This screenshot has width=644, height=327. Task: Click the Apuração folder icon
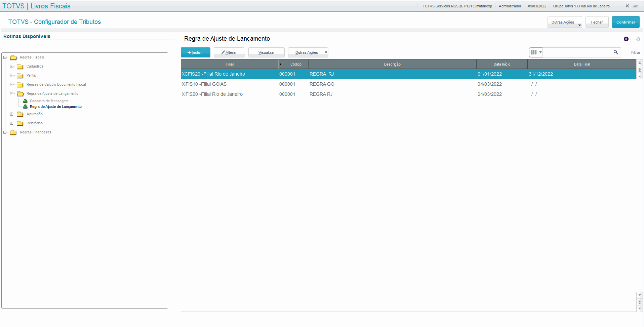[x=20, y=114]
